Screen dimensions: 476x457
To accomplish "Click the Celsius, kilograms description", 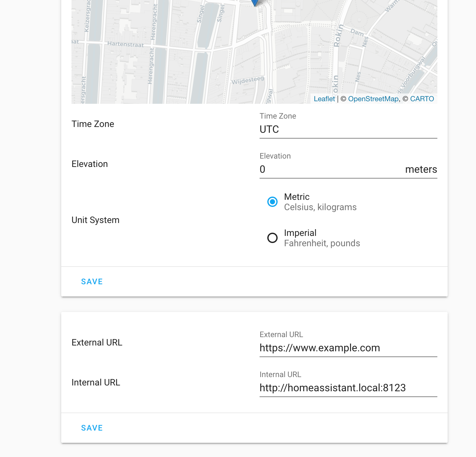I will 320,207.
